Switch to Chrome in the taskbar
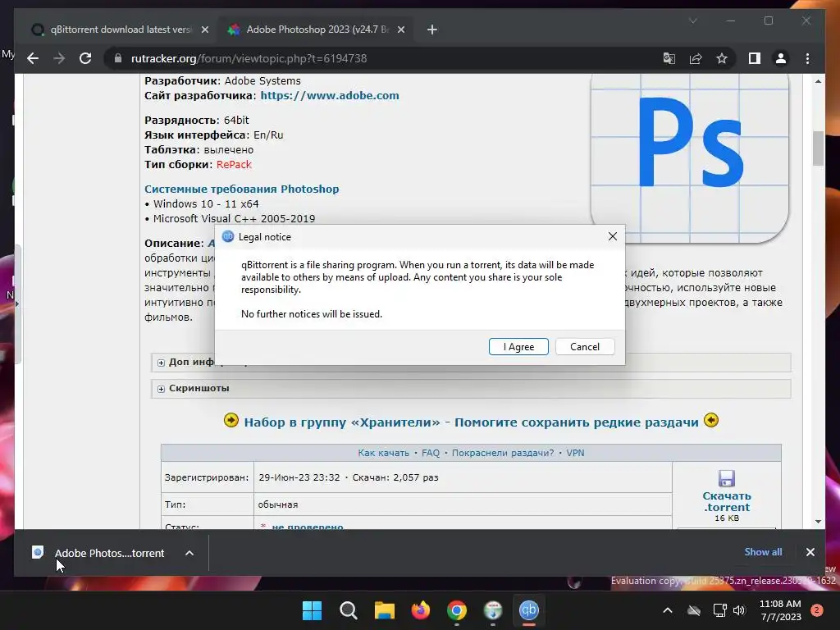 click(x=456, y=609)
